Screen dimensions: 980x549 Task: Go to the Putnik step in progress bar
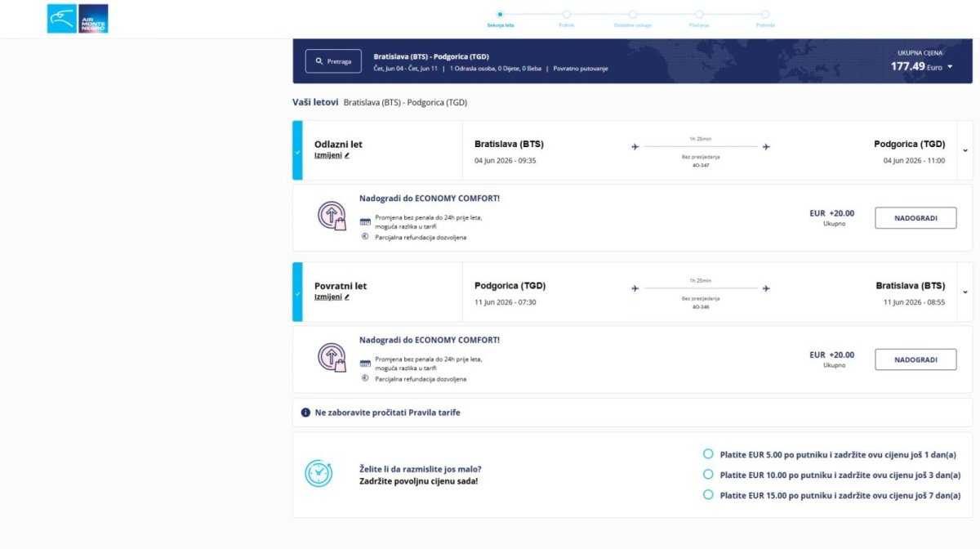pos(567,14)
